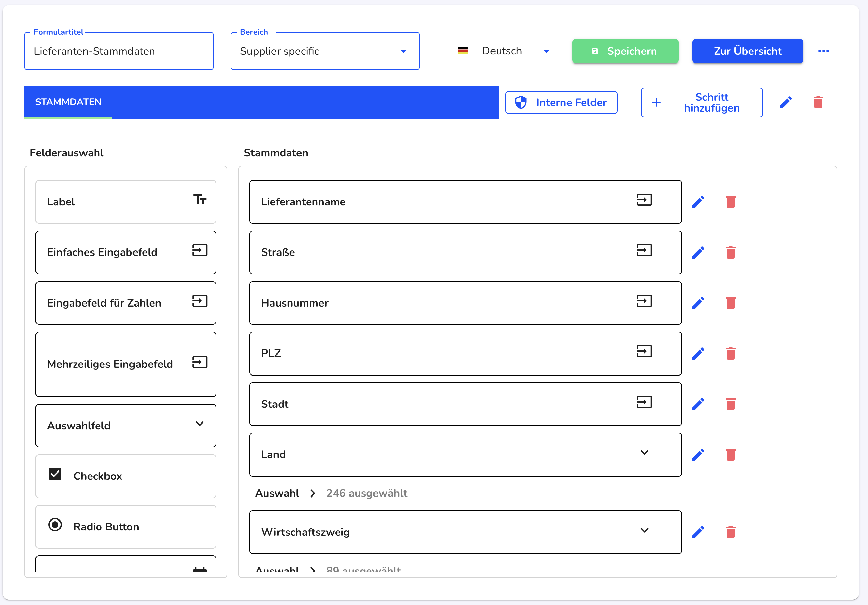The height and width of the screenshot is (605, 868).
Task: Click the Stammdaten section heading
Action: point(276,153)
